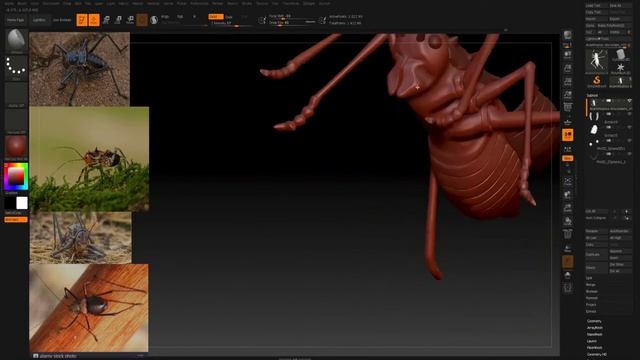The height and width of the screenshot is (360, 640).
Task: Click the Duplicate subtool button
Action: [x=596, y=254]
